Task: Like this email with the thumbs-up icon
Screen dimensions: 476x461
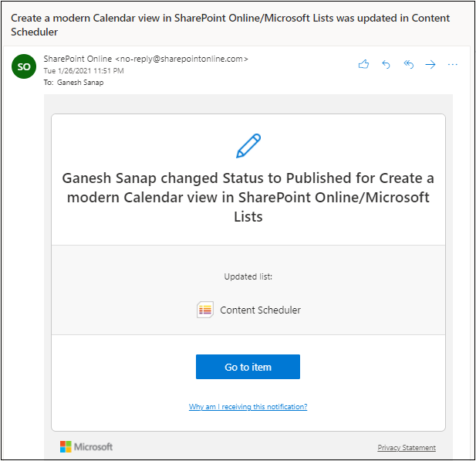Action: pos(363,64)
